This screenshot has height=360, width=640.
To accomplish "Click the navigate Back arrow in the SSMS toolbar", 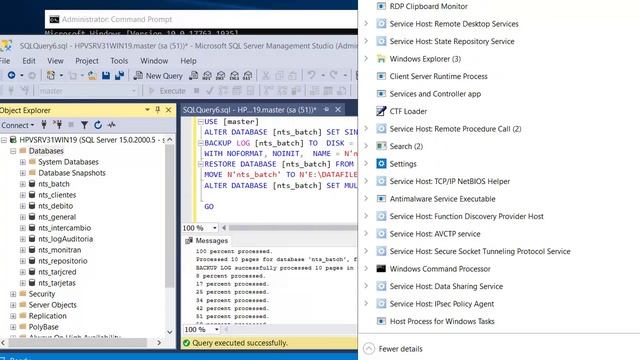I will 11,76.
